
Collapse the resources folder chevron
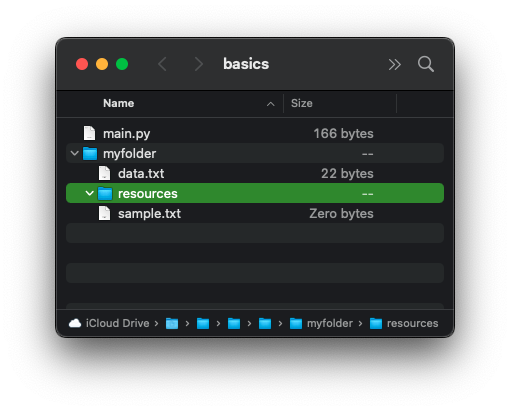click(89, 193)
